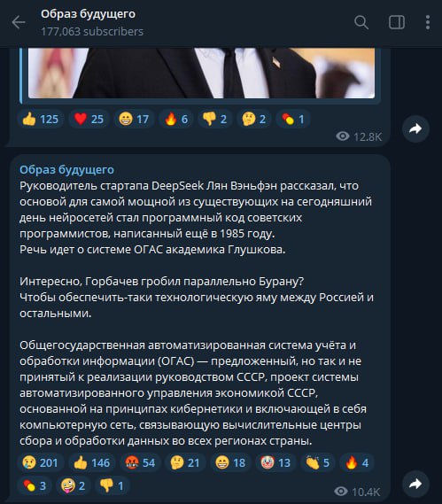Click thinking face reaction showing 21
Viewport: 442px width, 504px height.
point(185,463)
